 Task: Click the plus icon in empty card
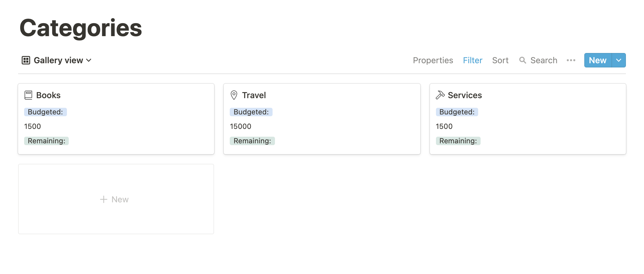tap(103, 199)
